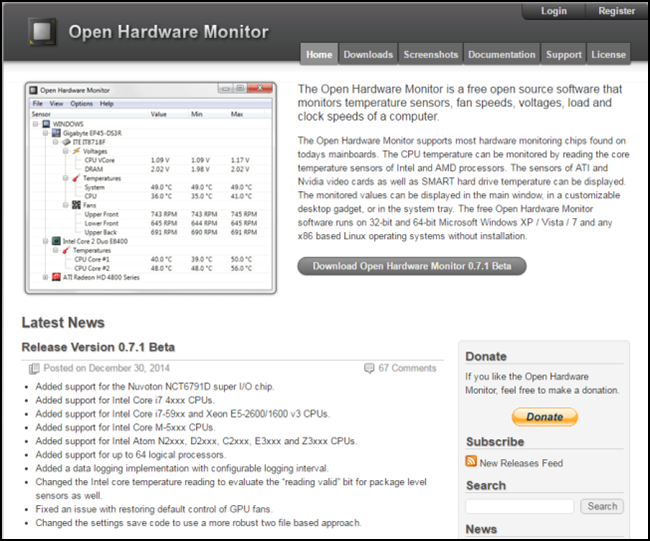Click the yellow Donate button
650x541 pixels.
545,417
